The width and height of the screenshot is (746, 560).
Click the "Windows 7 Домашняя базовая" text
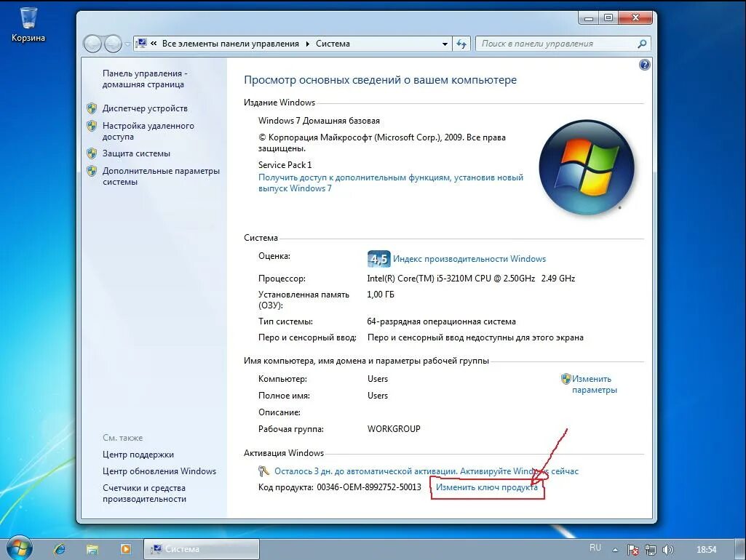coord(319,121)
